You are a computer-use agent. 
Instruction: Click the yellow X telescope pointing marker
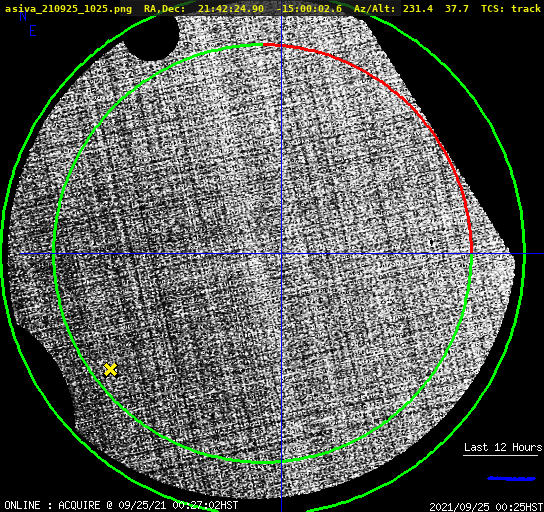coord(110,370)
